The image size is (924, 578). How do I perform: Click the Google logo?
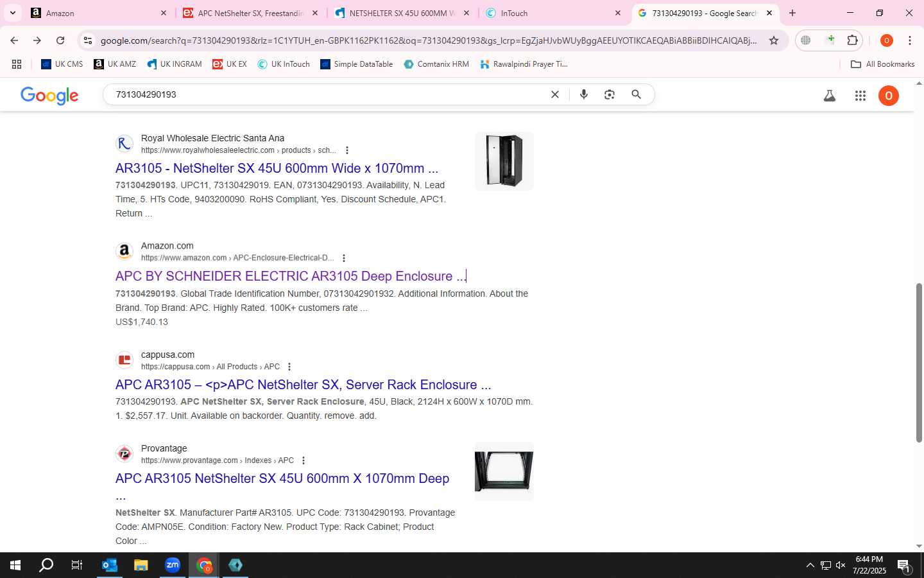49,95
